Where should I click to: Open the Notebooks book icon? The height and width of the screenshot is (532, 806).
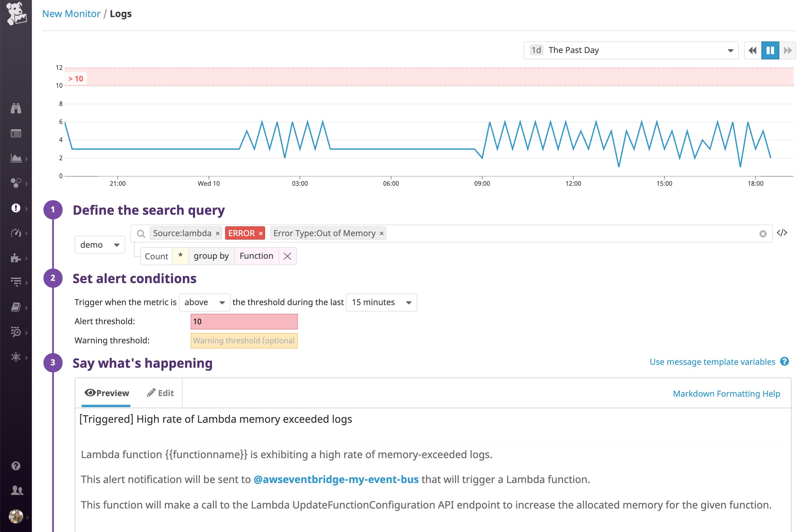pyautogui.click(x=16, y=307)
